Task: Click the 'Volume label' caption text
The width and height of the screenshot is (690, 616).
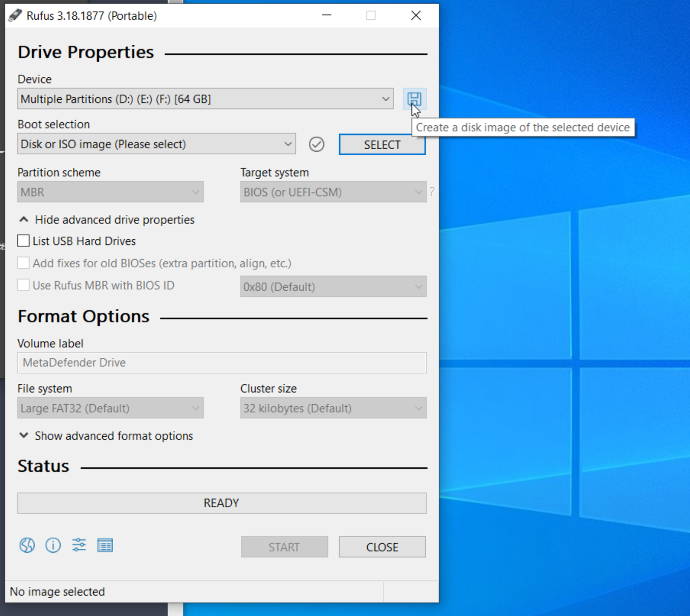Action: coord(50,344)
